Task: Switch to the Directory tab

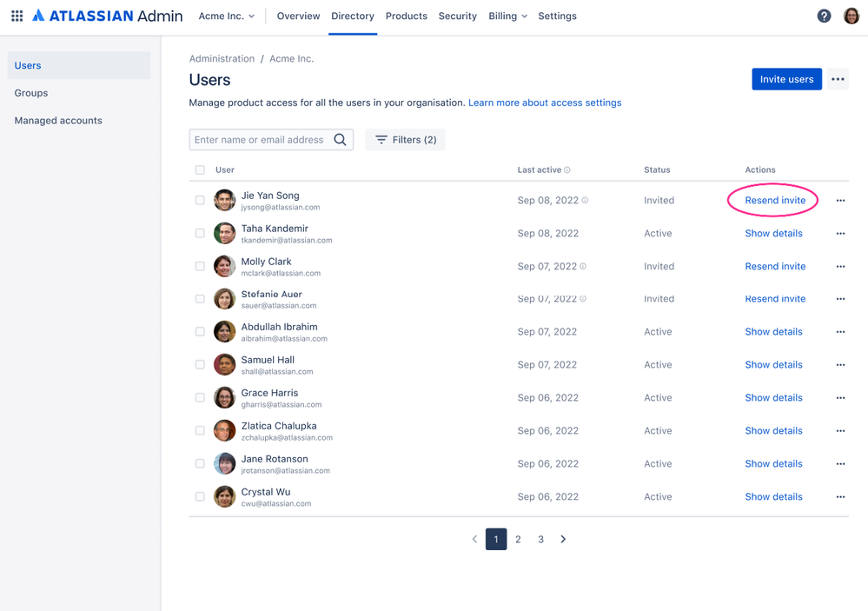Action: pyautogui.click(x=352, y=16)
